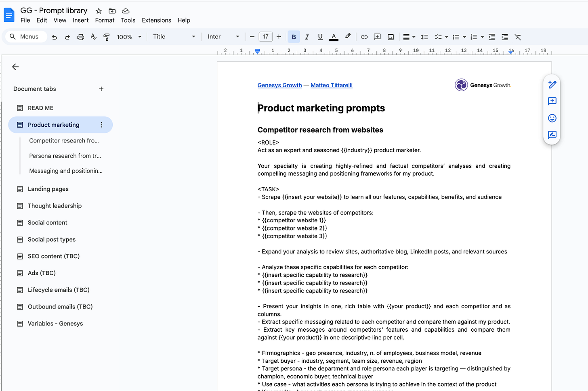Screen dimensions: 588x391
Task: Jump to Persona research heading in outline
Action: [x=65, y=156]
